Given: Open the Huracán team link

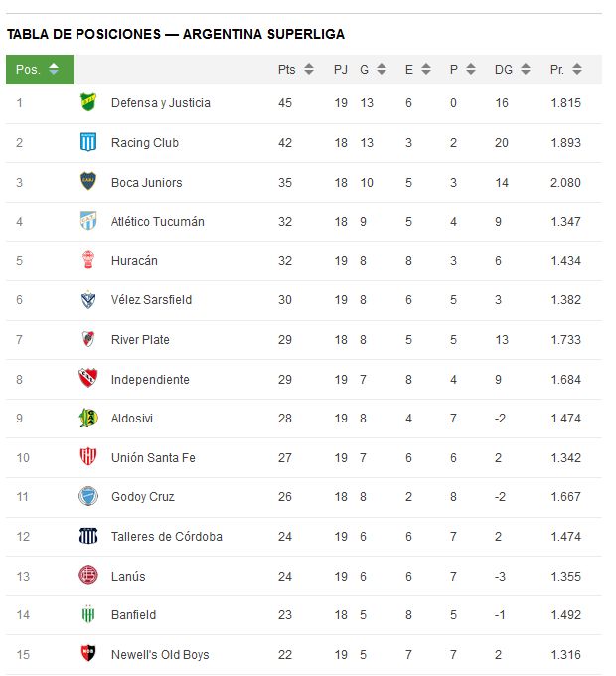Looking at the screenshot, I should tap(134, 261).
